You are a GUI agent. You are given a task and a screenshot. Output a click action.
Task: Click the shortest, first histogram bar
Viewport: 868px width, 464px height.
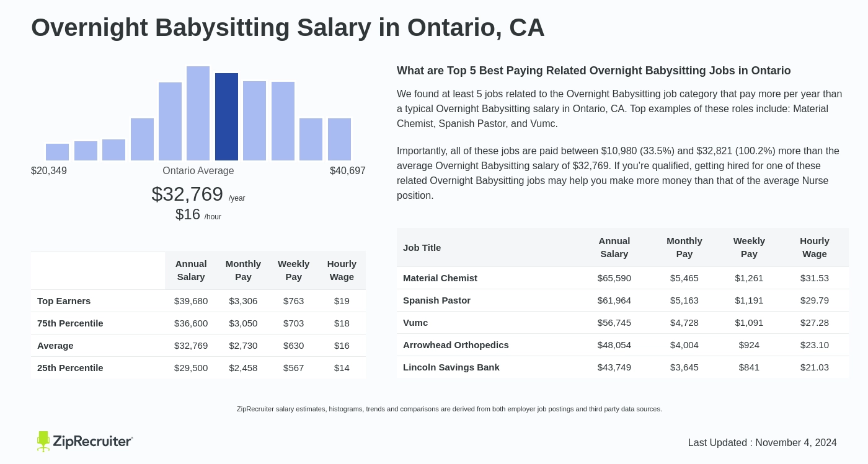click(x=57, y=152)
